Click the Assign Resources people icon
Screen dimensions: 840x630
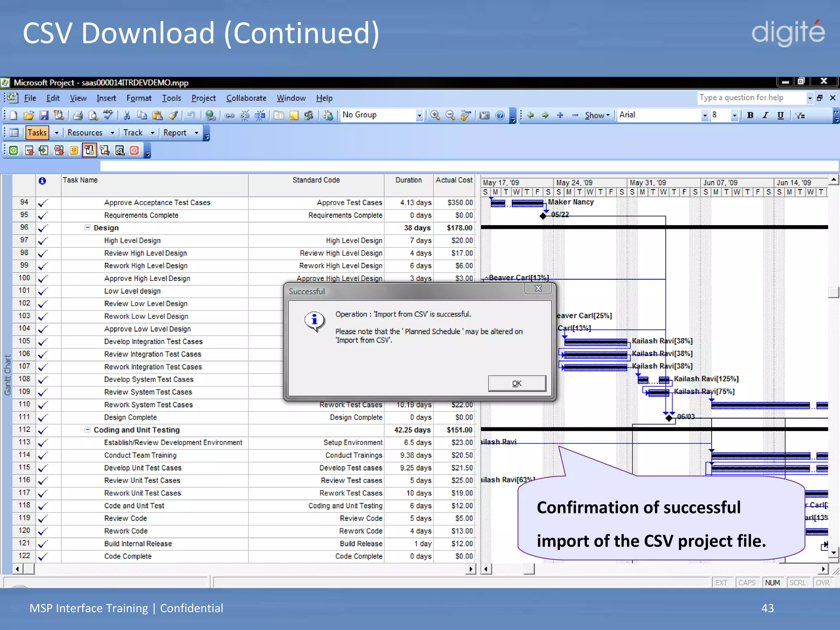(309, 116)
